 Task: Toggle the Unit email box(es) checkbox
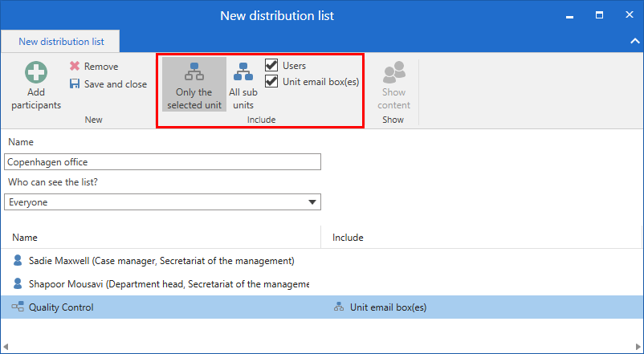coord(271,81)
